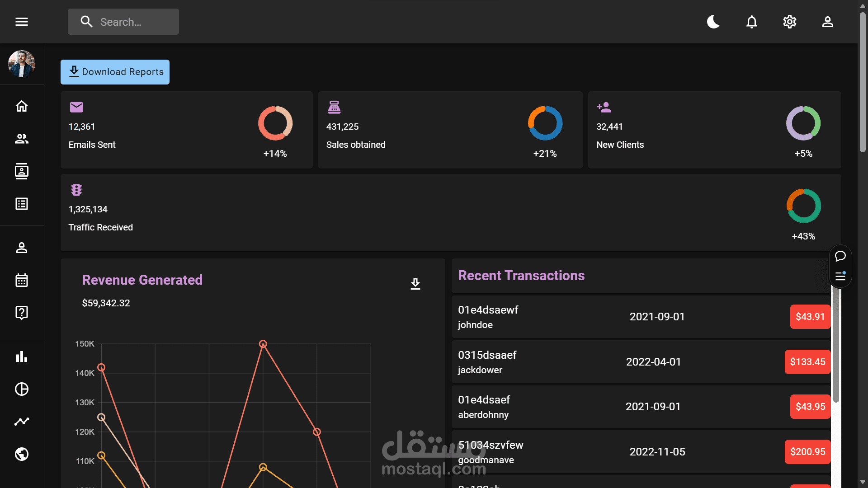Viewport: 868px width, 488px height.
Task: Open the calendar icon
Action: click(21, 280)
